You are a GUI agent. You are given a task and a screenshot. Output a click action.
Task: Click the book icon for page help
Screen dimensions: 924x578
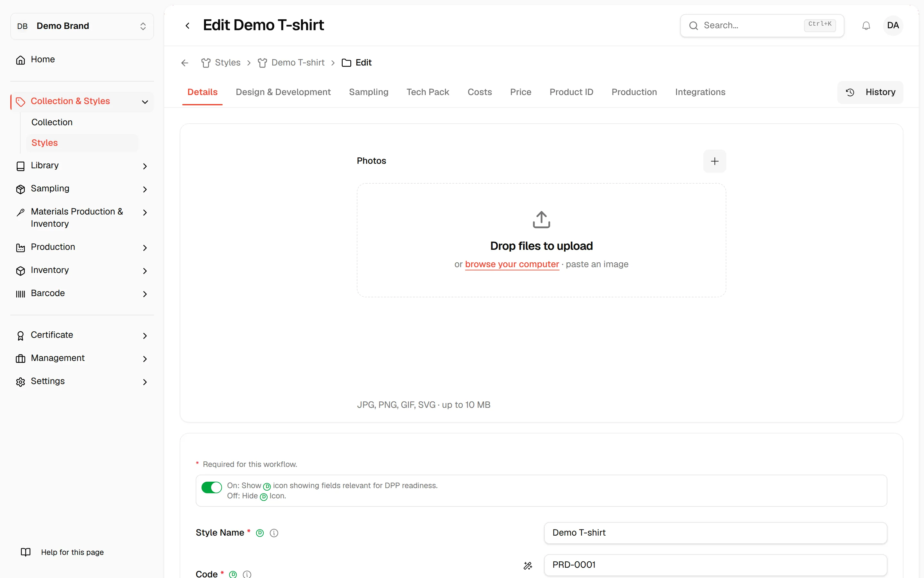pyautogui.click(x=26, y=552)
